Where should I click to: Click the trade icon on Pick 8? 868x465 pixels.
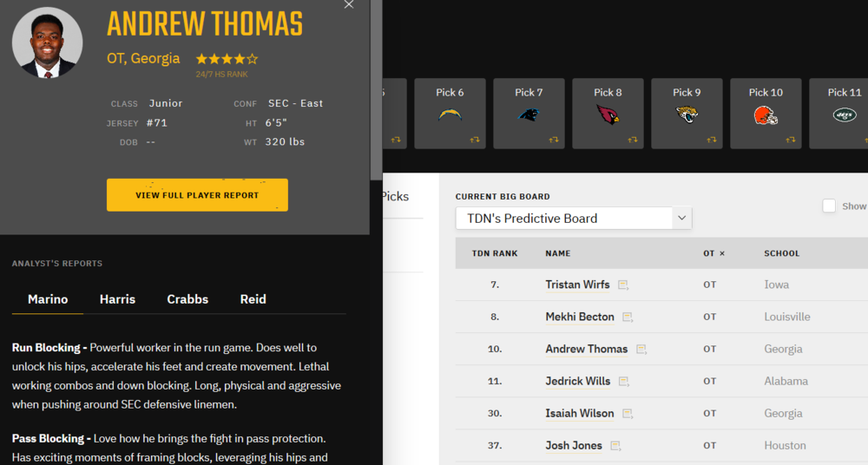pos(633,140)
